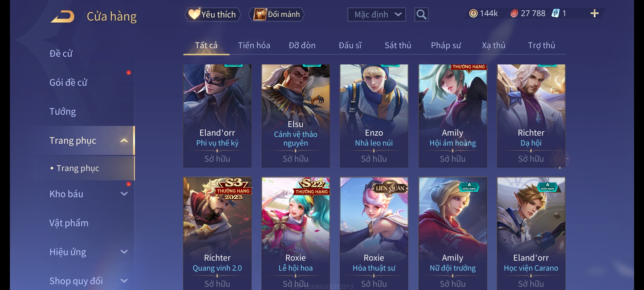Open Yêu thích favorites heart button

pos(213,15)
